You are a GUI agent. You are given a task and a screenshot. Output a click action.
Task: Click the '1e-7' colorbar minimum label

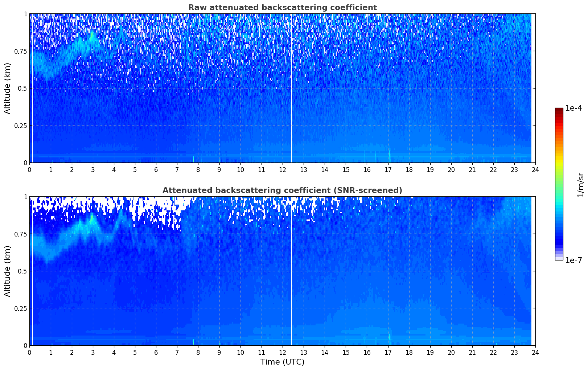click(x=573, y=260)
